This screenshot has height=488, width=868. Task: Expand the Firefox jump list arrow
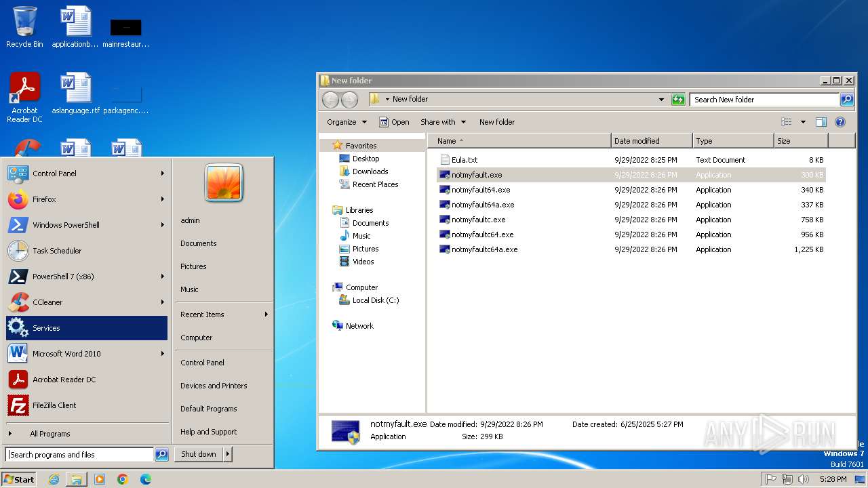tap(163, 199)
